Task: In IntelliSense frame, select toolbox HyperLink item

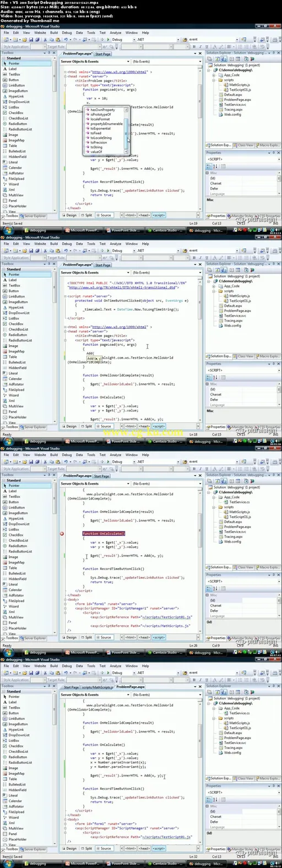Action: 17,96
